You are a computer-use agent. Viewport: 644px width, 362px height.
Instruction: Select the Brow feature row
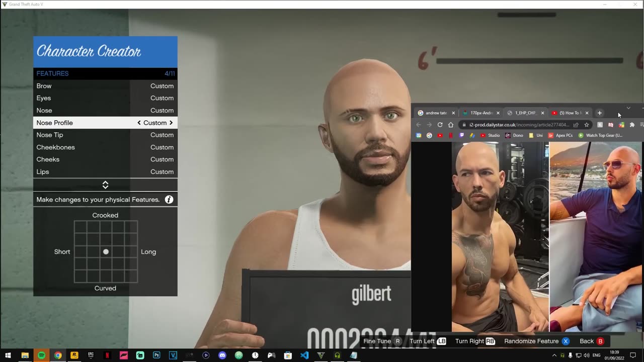(105, 86)
